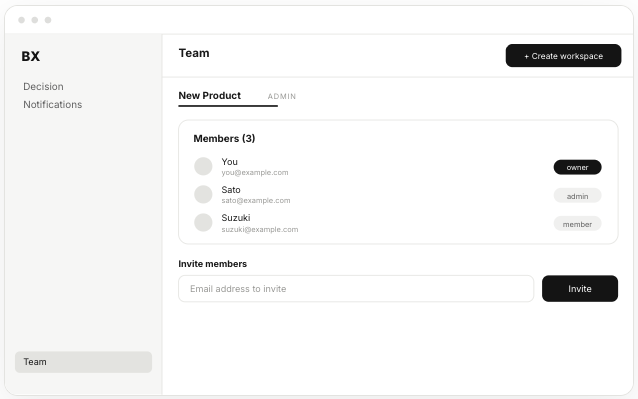Click the ADMIN label next to New Product

tap(282, 96)
